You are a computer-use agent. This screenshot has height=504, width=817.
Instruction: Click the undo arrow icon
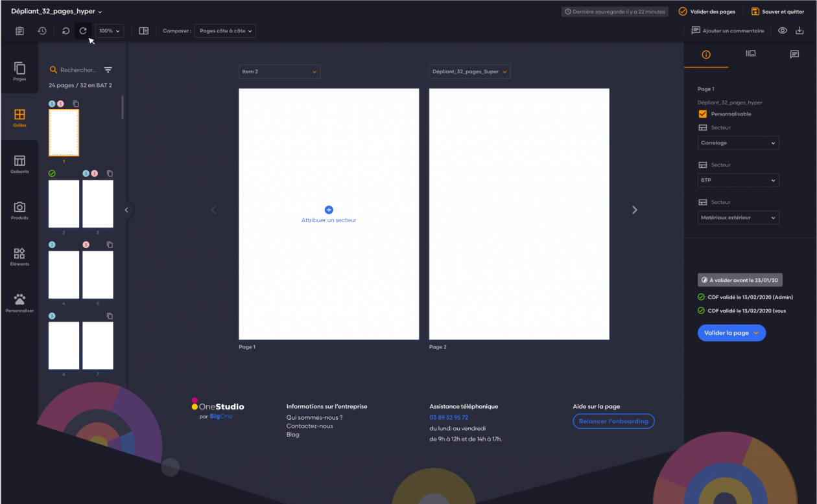tap(65, 30)
